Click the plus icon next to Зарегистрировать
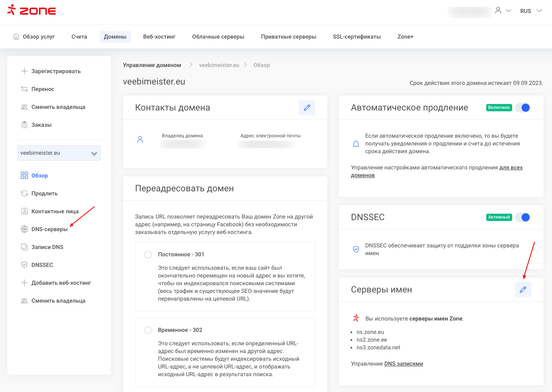This screenshot has width=552, height=392. click(24, 71)
